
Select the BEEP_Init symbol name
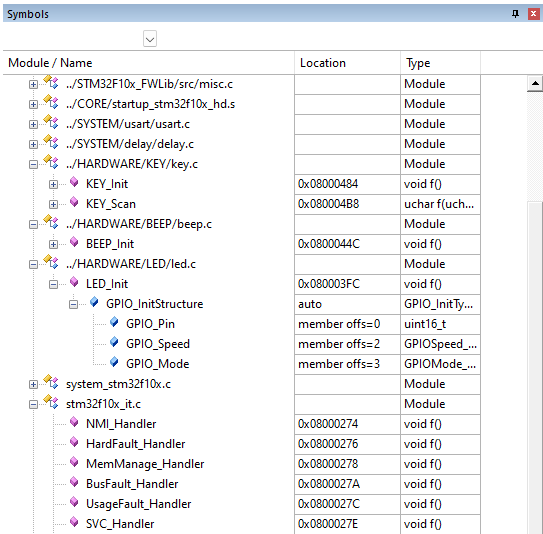coord(110,244)
